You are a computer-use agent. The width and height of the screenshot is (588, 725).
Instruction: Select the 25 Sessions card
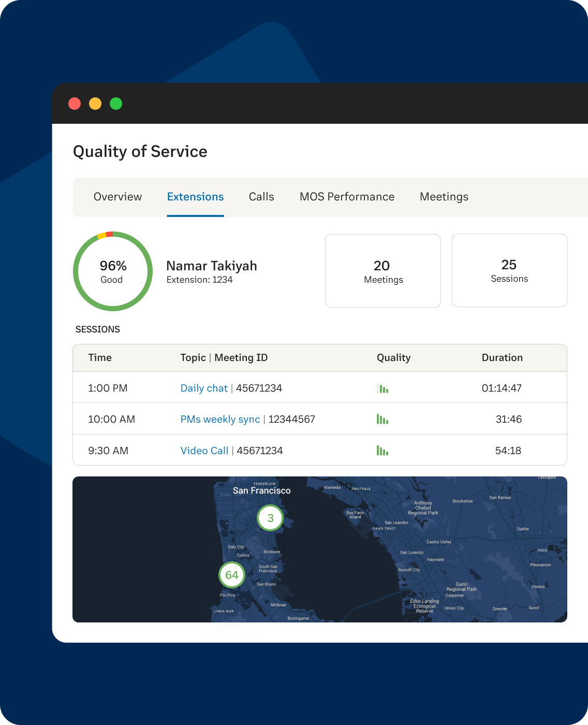pos(509,270)
